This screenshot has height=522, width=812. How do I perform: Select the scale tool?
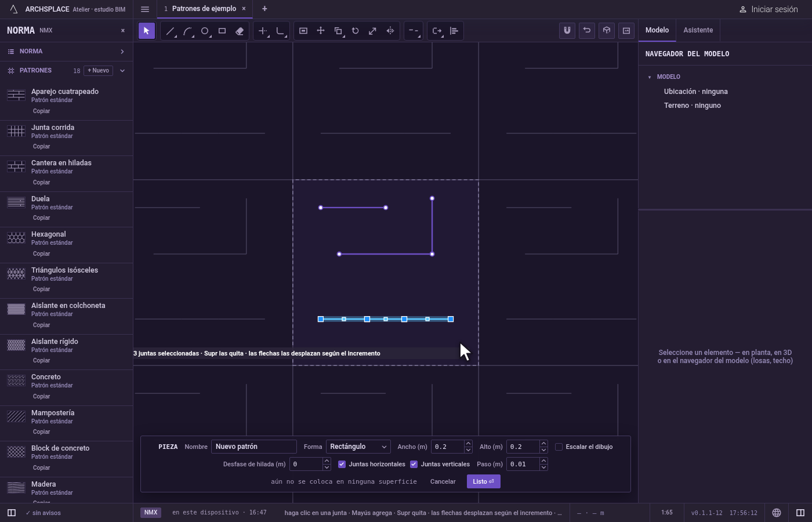373,31
